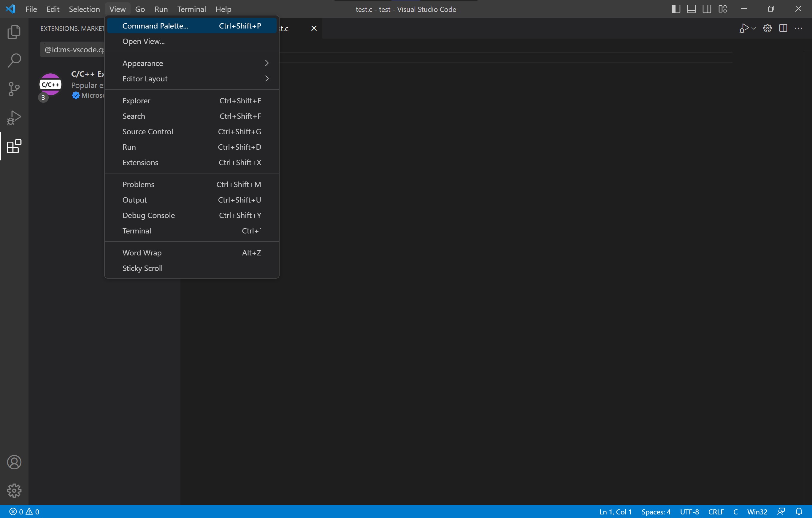Viewport: 812px width, 518px height.
Task: Open the Explorer icon in activity bar
Action: (14, 32)
